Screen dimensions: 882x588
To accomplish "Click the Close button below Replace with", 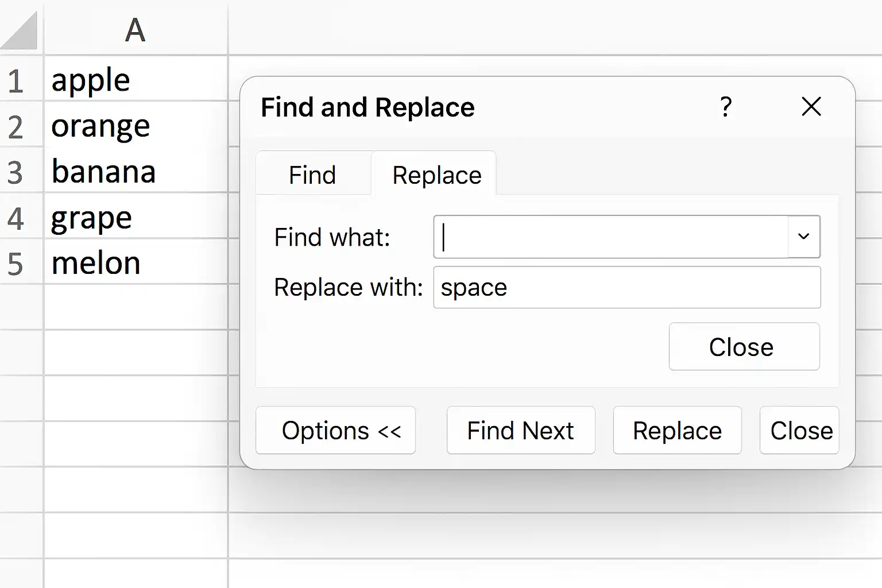I will pyautogui.click(x=744, y=347).
